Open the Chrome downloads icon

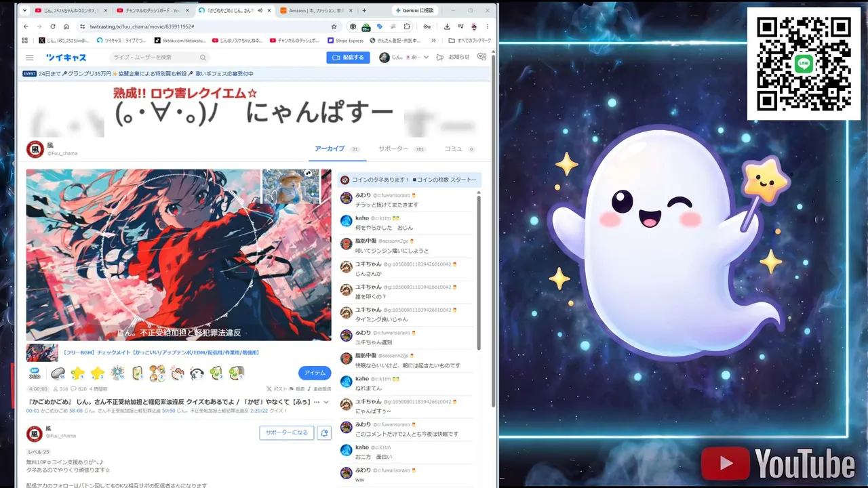447,26
